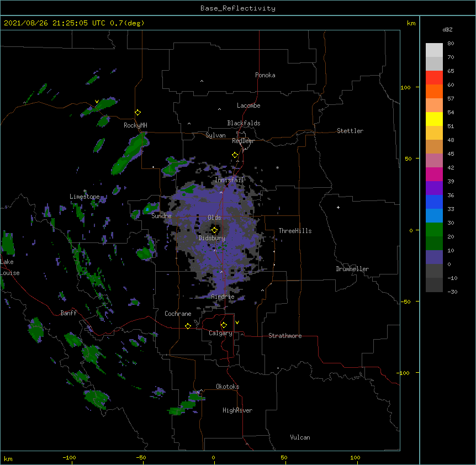Click the yellow V marker east of Calgary

pyautogui.click(x=237, y=323)
